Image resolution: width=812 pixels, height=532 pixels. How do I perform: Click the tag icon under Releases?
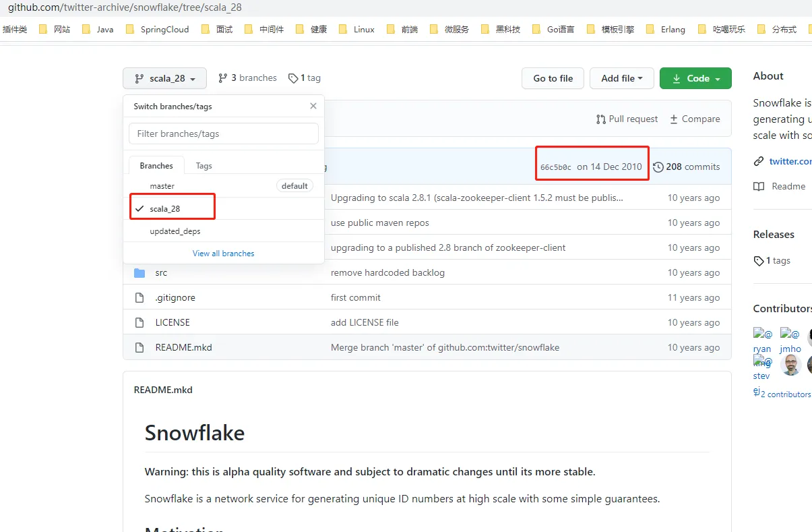coord(759,261)
